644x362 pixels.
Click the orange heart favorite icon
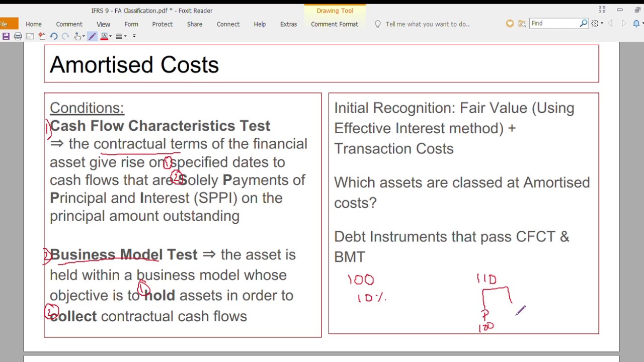pyautogui.click(x=510, y=24)
